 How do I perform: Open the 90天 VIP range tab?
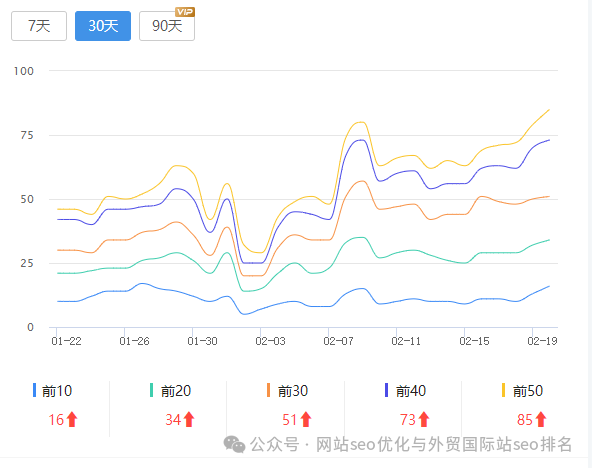pos(167,26)
